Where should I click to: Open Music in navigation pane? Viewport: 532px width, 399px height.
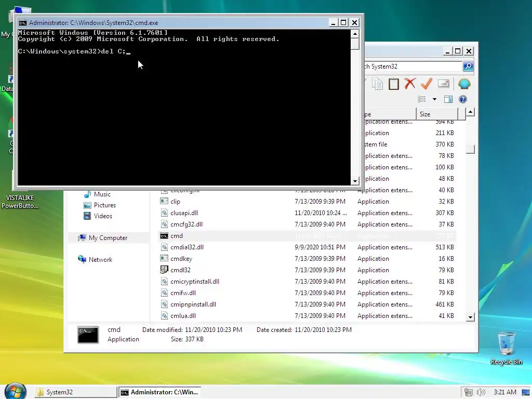pyautogui.click(x=97, y=194)
